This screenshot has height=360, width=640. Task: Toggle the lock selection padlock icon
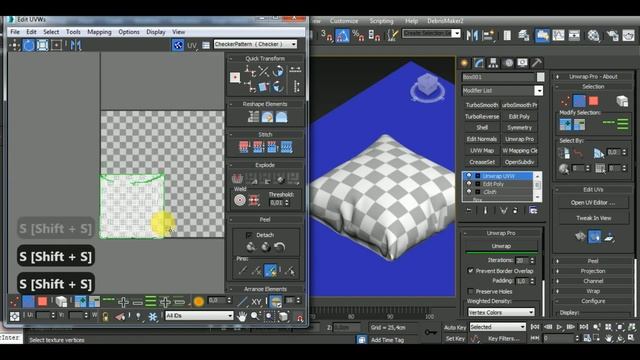[x=105, y=316]
